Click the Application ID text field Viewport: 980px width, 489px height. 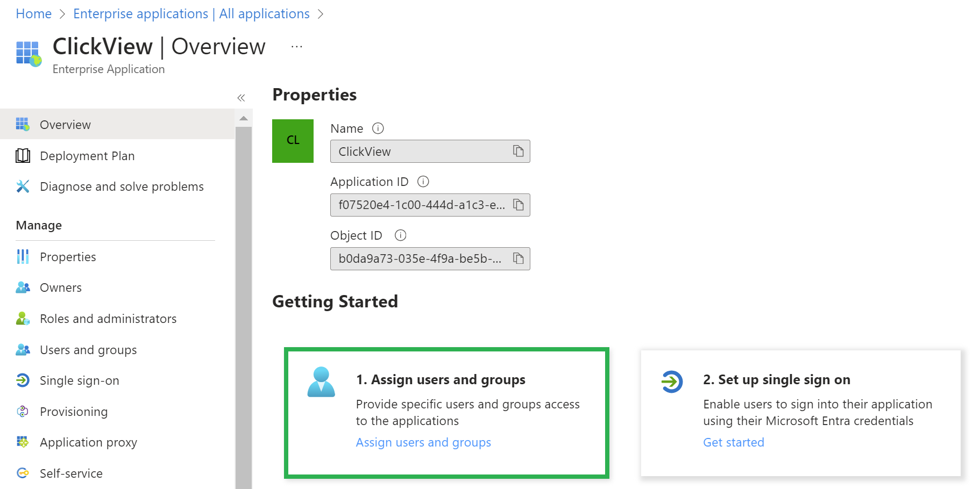430,205
